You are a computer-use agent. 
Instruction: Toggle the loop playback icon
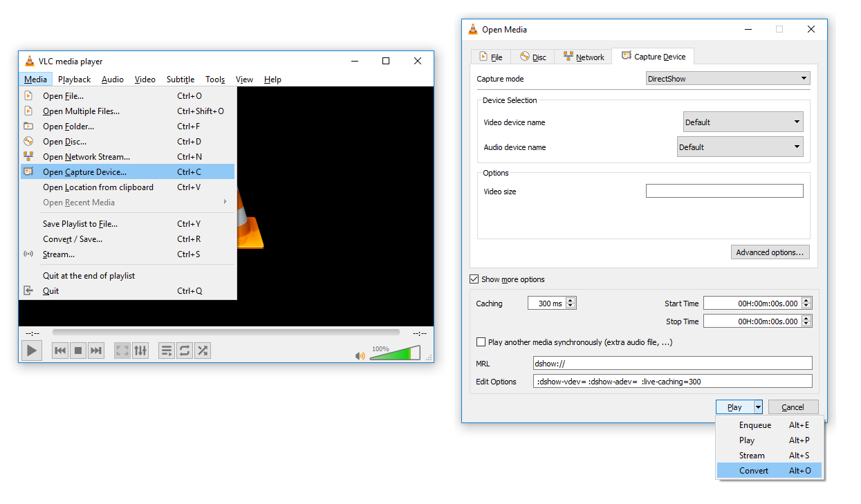click(x=185, y=351)
